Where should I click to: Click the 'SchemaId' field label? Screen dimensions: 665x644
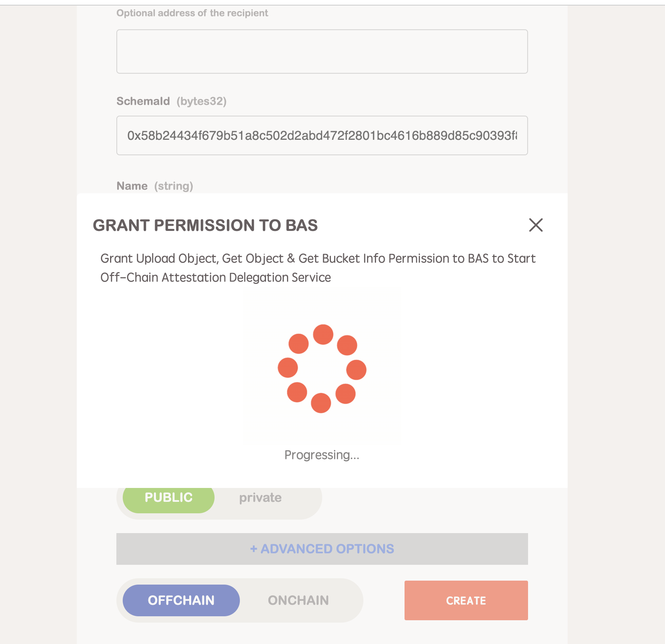point(143,101)
